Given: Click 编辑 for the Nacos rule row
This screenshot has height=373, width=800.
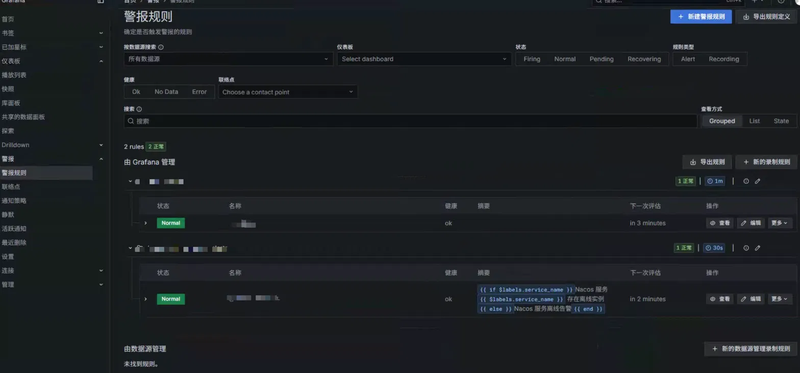Looking at the screenshot, I should tap(751, 299).
